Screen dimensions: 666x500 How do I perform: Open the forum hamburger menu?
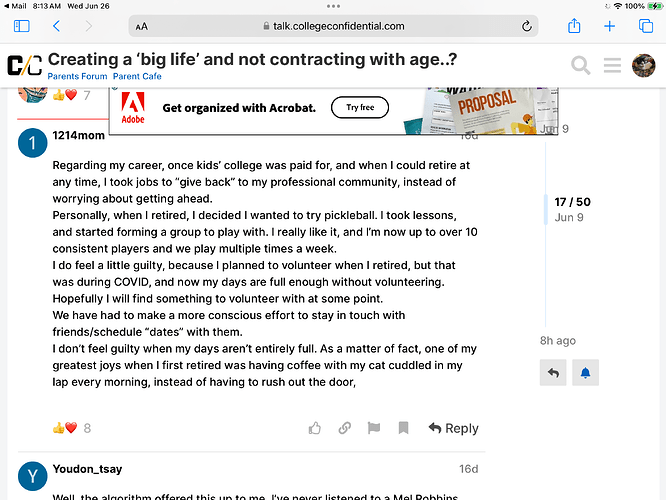612,65
